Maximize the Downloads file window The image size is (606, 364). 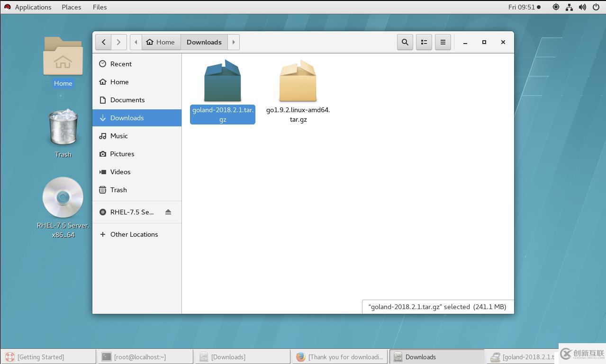click(x=484, y=42)
